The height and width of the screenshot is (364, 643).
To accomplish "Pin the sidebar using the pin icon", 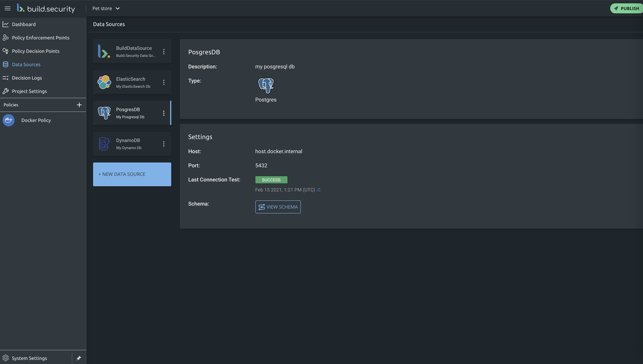I will 79,358.
